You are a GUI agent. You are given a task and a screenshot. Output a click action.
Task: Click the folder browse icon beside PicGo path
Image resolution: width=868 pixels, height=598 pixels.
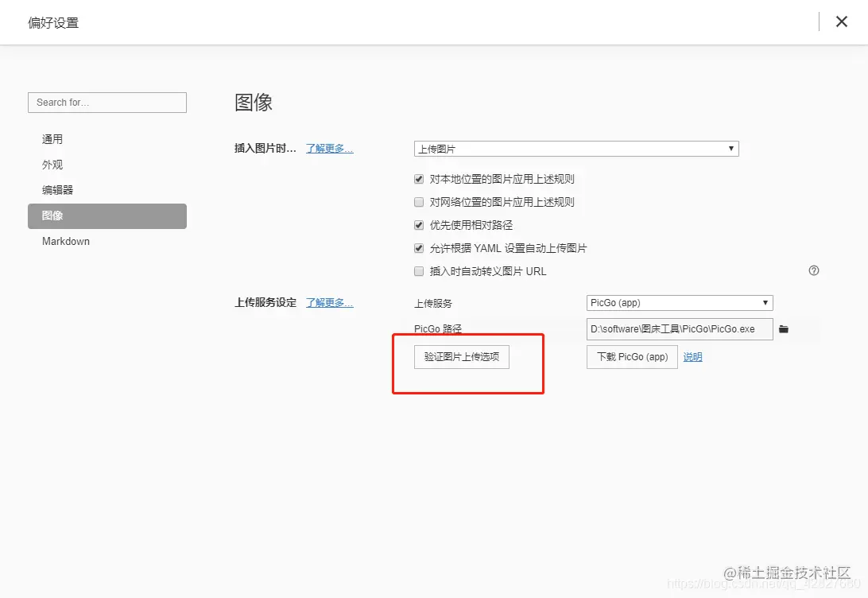pos(783,329)
